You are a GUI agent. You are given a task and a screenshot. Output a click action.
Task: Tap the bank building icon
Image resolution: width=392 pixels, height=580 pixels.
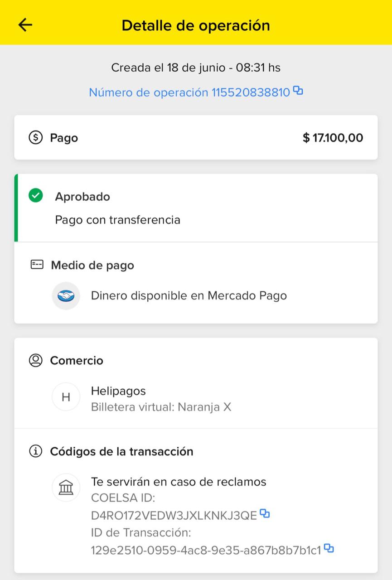pos(66,488)
